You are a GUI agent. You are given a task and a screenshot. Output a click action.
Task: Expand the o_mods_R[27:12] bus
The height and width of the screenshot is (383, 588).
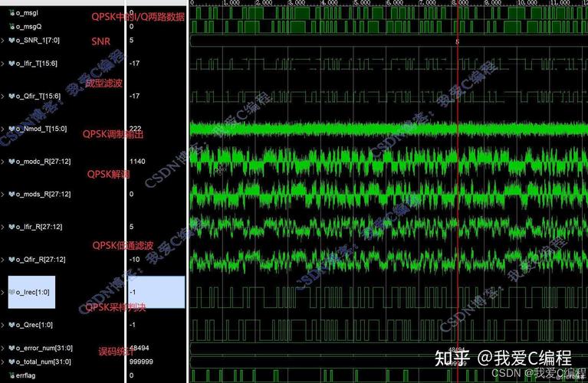pyautogui.click(x=2, y=194)
